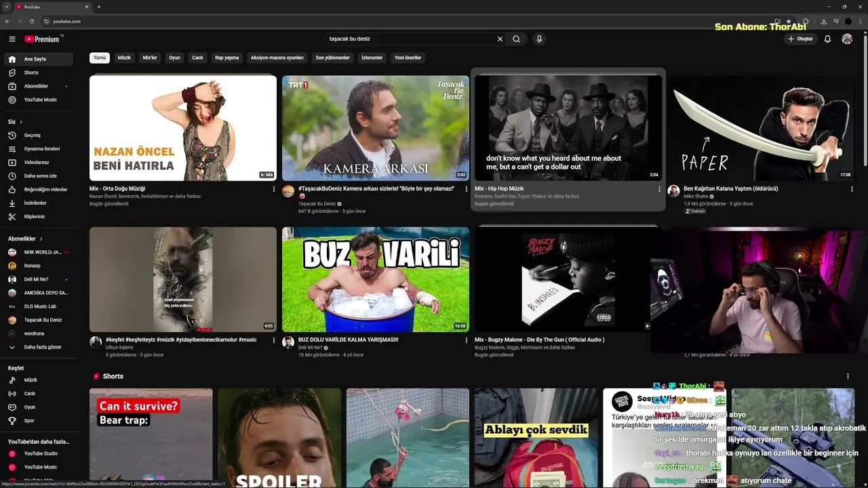Open the account avatar menu
Screen dimensions: 868x488
coord(847,39)
